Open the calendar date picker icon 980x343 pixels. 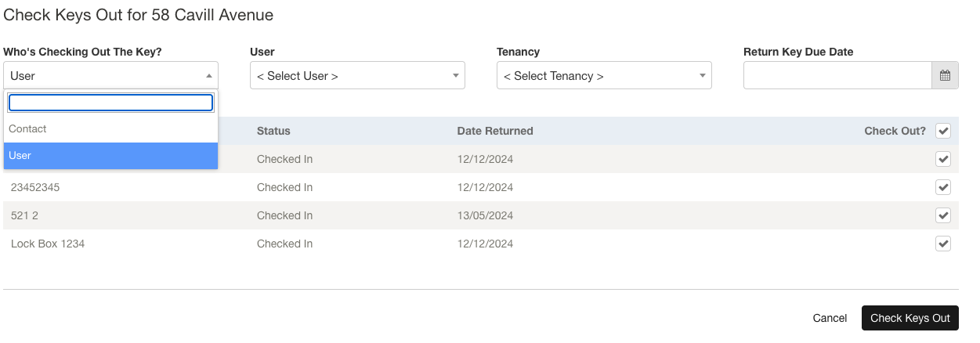944,76
